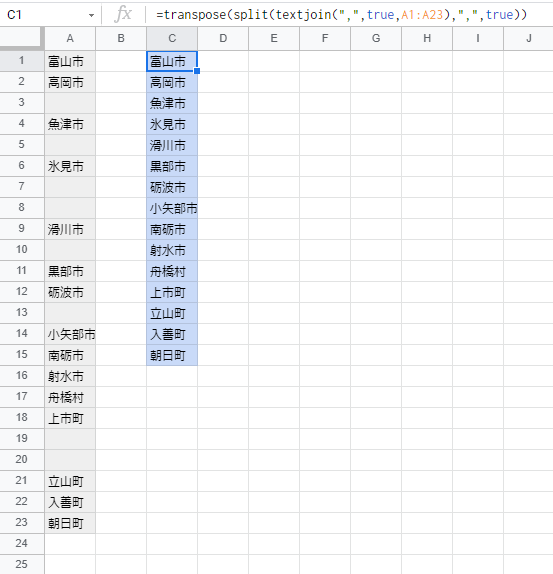553x574 pixels.
Task: Click cell C15 containing 朝日町
Action: [x=172, y=355]
